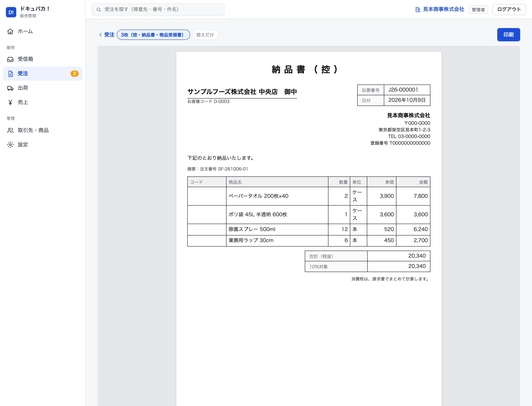
Task: Click the 取引先・商品 people icon
Action: tap(10, 130)
